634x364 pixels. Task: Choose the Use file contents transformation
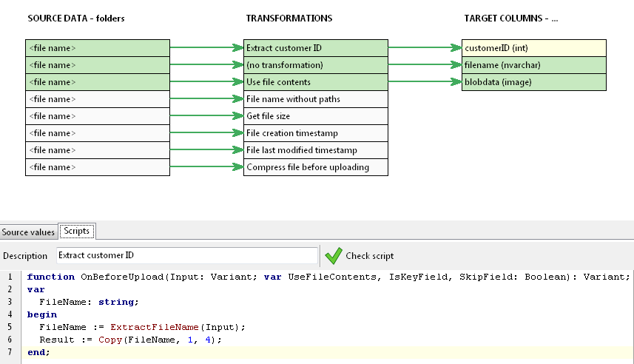315,82
